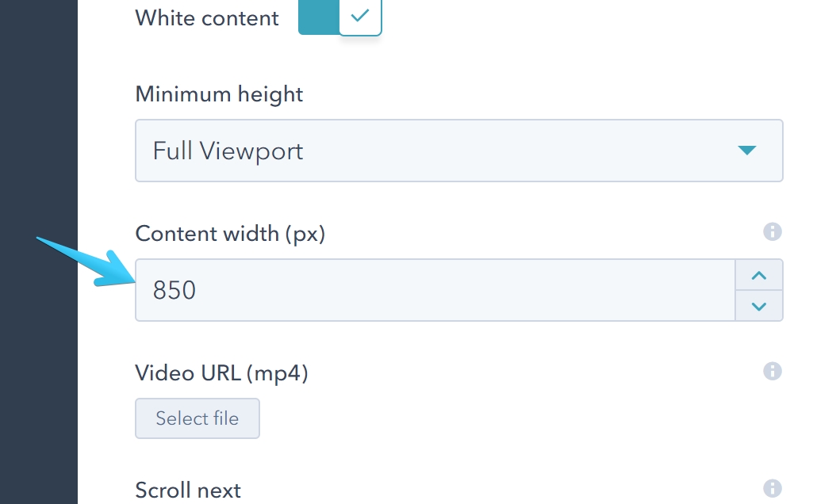Screen dimensions: 836x504
Task: Decrease Content width with down arrow
Action: 759,306
